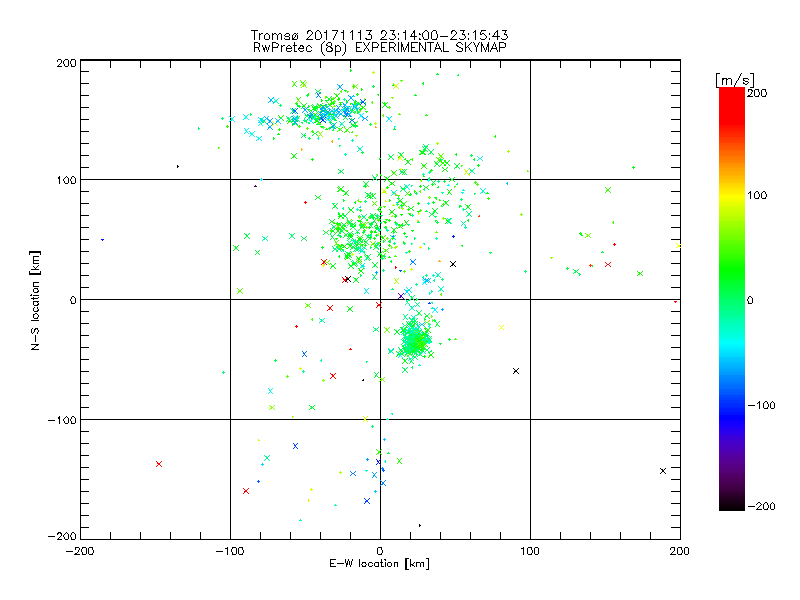Click the x-axis '100' tick label

point(530,551)
